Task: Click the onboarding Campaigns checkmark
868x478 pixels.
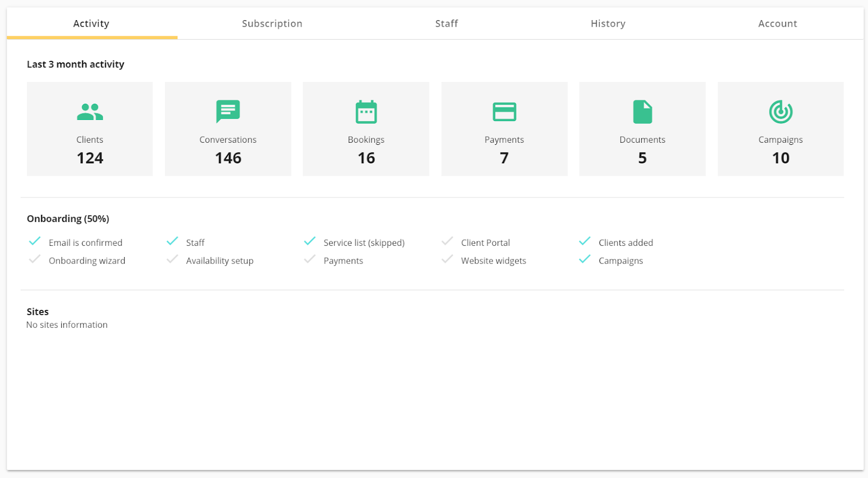Action: point(585,259)
